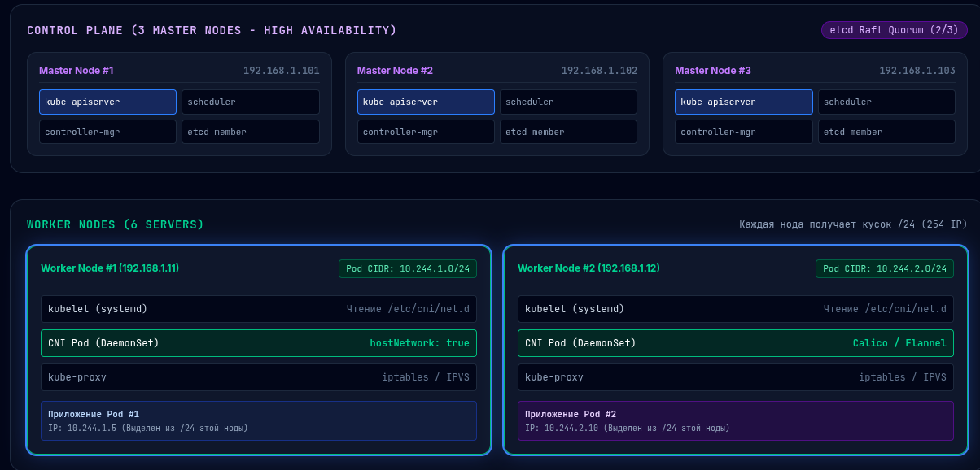Open the Приложение Pod #2 card
This screenshot has width=980, height=470.
(x=736, y=420)
